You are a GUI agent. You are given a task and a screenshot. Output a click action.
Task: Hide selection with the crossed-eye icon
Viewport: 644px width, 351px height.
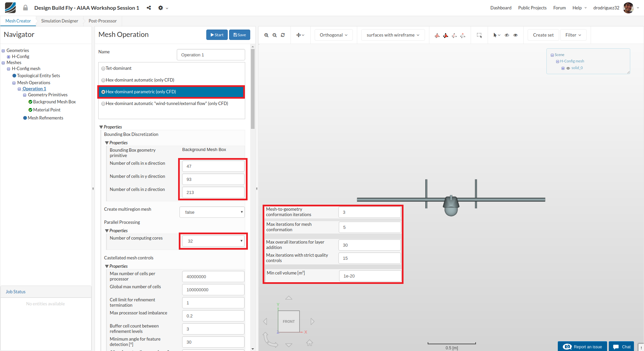(x=507, y=35)
